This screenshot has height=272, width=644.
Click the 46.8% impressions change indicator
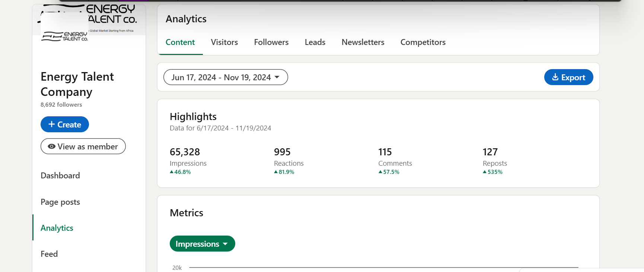click(180, 172)
